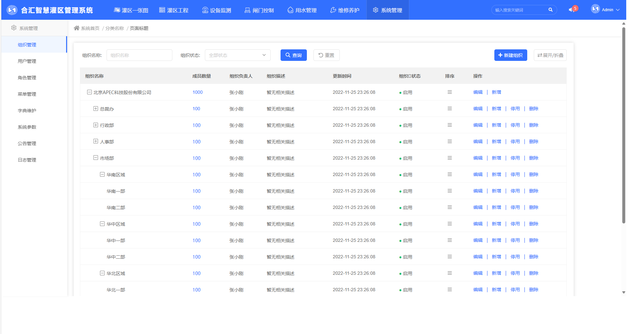Disable 行政部 via its 停用 link

[x=515, y=125]
